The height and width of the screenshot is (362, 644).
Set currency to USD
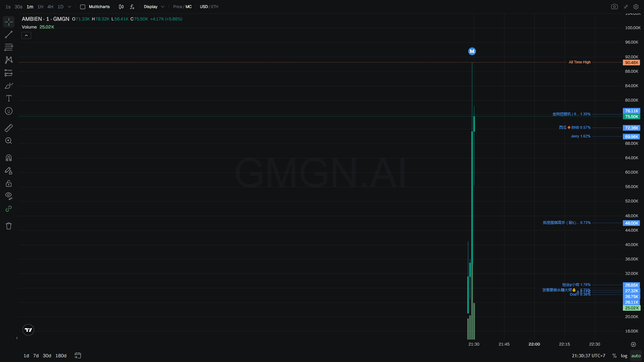tap(203, 7)
